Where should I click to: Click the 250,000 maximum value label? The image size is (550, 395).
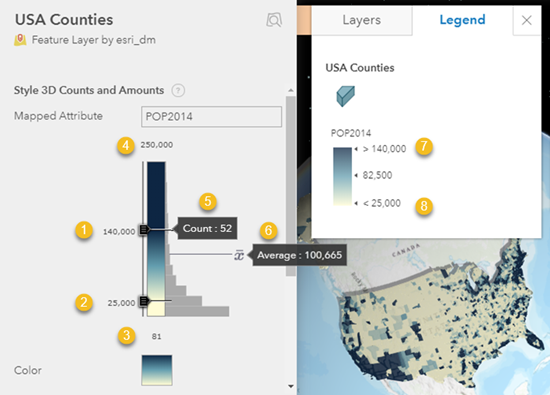click(156, 145)
